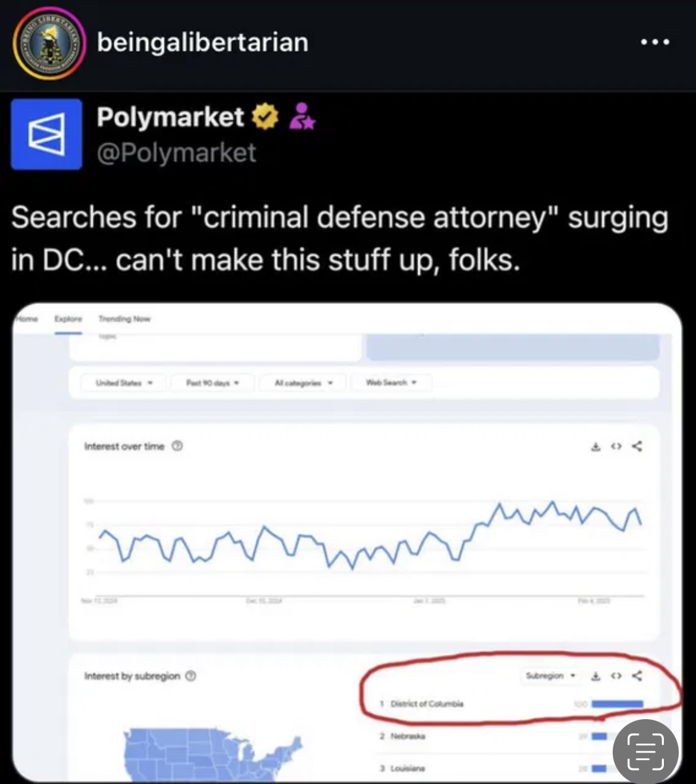The height and width of the screenshot is (784, 696).
Task: Download the Interest over time chart
Action: pos(595,446)
